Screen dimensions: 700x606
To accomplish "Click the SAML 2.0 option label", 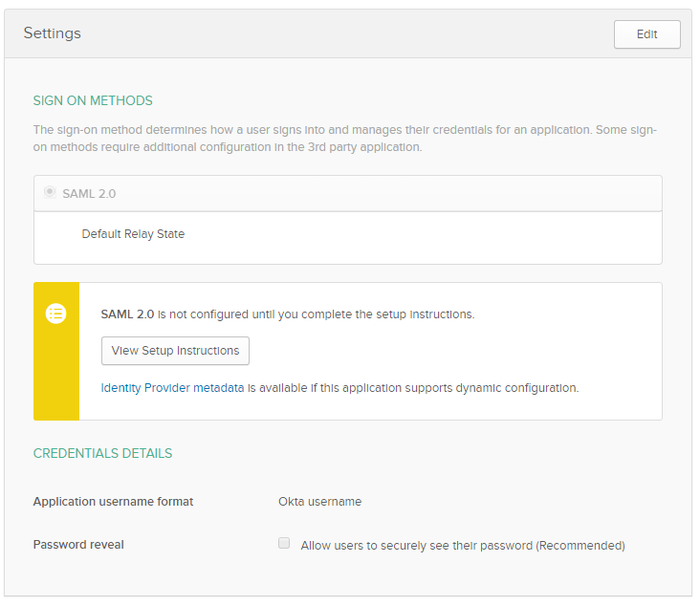I will (x=89, y=194).
